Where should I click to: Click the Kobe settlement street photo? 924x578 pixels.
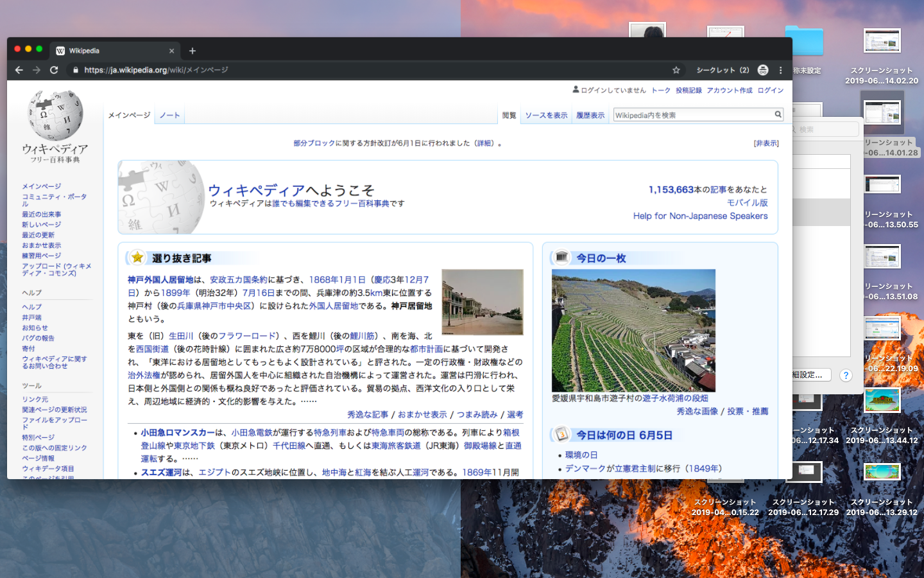(x=483, y=302)
